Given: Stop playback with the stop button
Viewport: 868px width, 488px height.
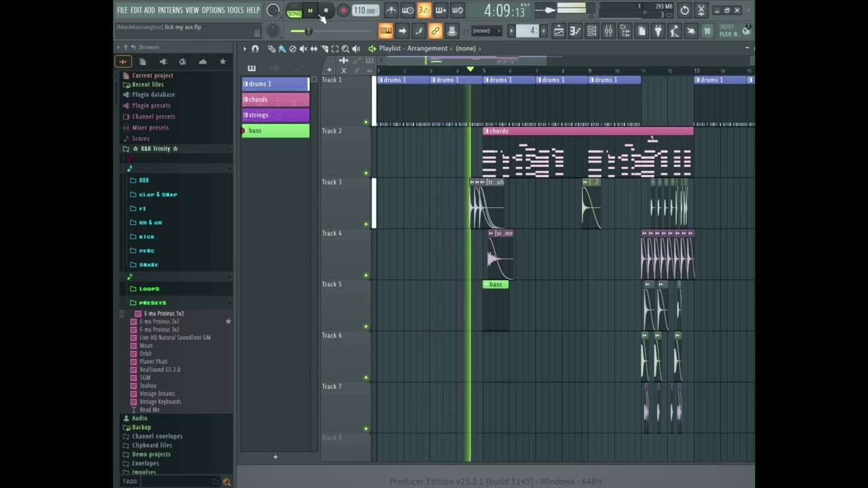Looking at the screenshot, I should [x=326, y=10].
